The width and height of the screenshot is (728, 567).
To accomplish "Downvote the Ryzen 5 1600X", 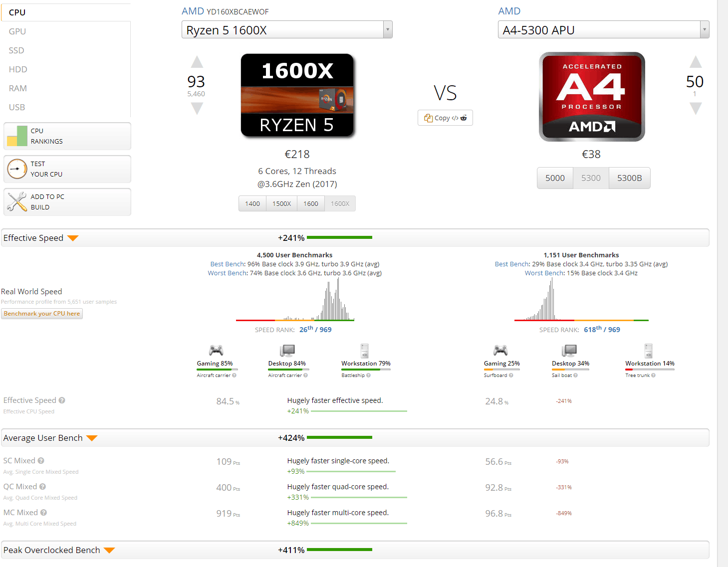I will click(x=197, y=108).
